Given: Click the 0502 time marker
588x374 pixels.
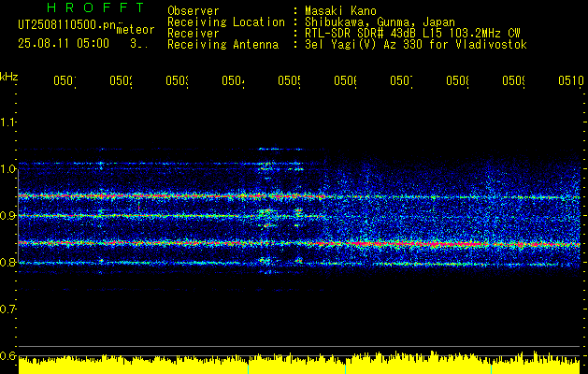Looking at the screenshot, I should pos(121,80).
